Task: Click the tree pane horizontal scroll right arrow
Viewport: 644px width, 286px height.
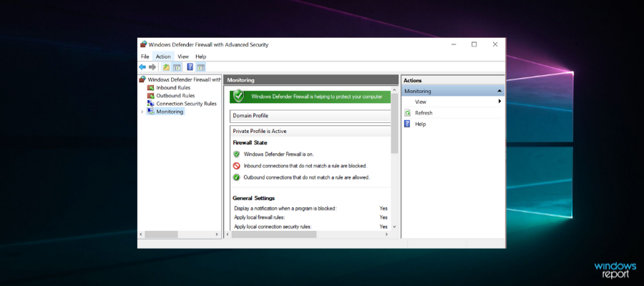Action: click(x=218, y=235)
